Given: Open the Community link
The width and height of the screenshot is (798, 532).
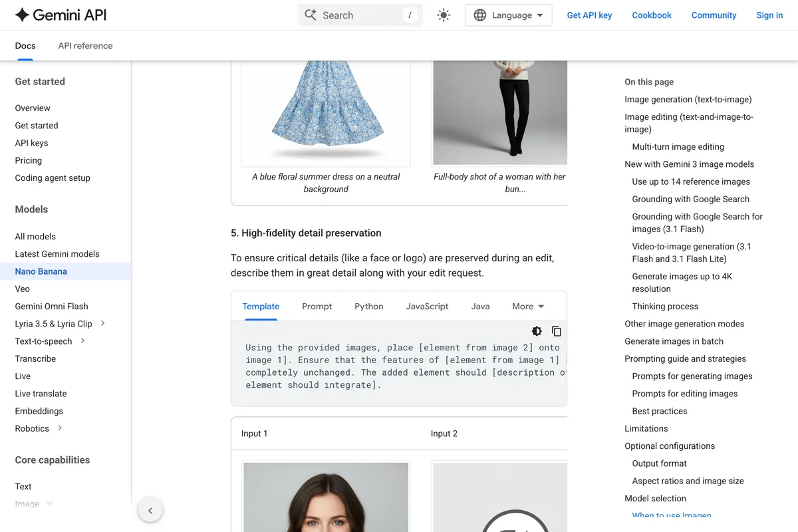Looking at the screenshot, I should click(x=714, y=15).
